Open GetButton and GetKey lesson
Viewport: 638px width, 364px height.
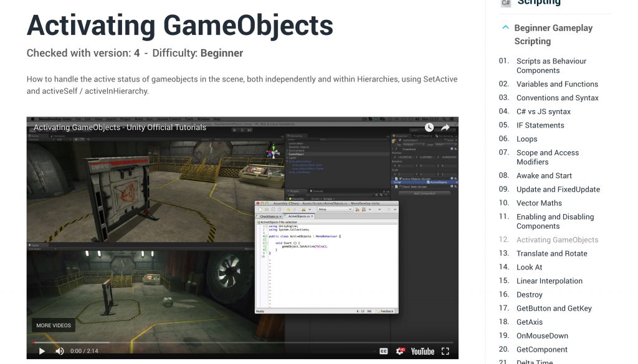[x=554, y=309]
